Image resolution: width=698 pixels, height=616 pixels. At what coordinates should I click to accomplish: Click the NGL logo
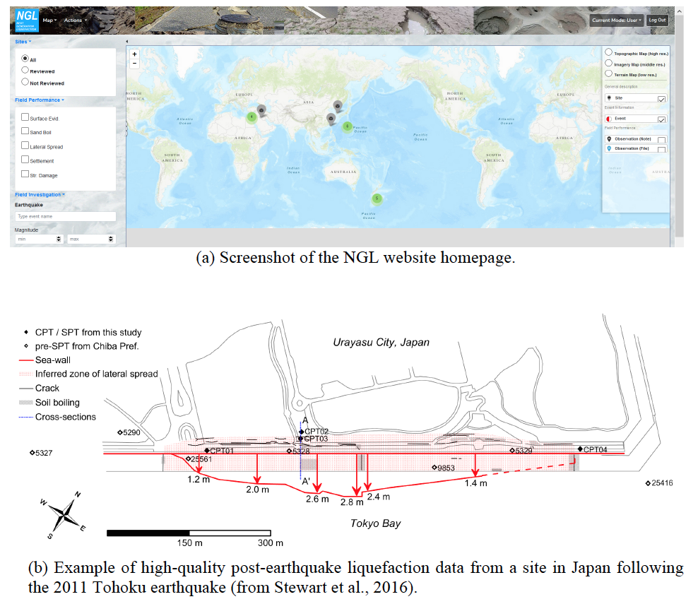pos(27,20)
